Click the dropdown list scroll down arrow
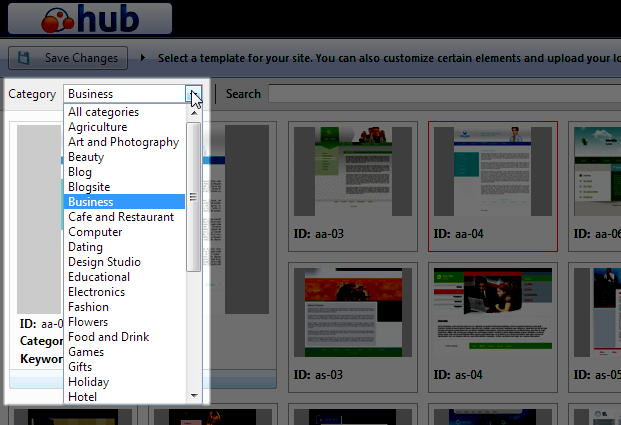 coord(194,396)
